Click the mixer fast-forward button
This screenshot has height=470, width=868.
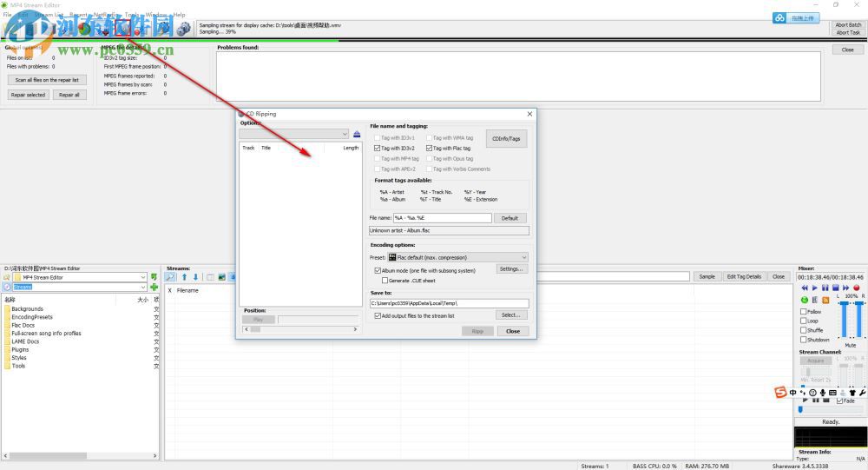pos(845,288)
